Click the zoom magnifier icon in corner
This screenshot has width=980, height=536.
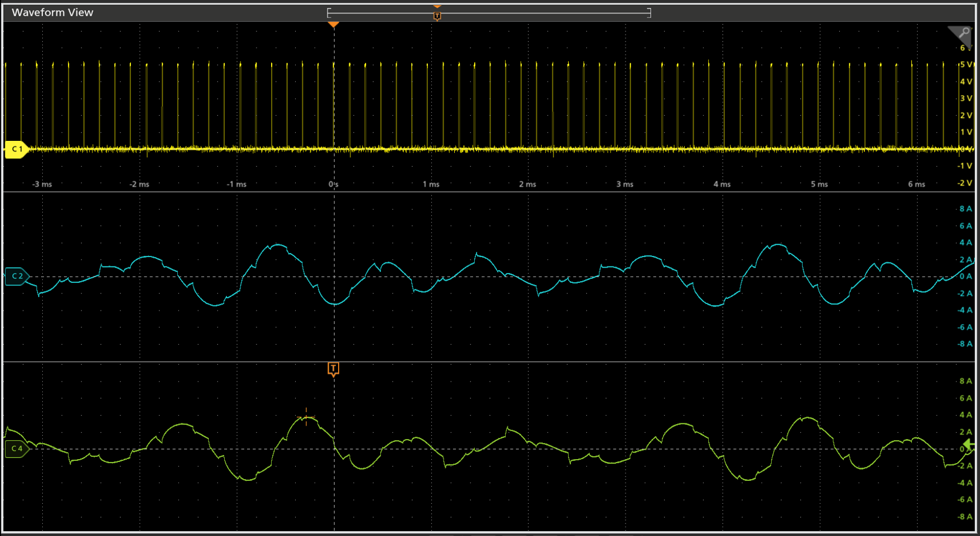[x=963, y=33]
